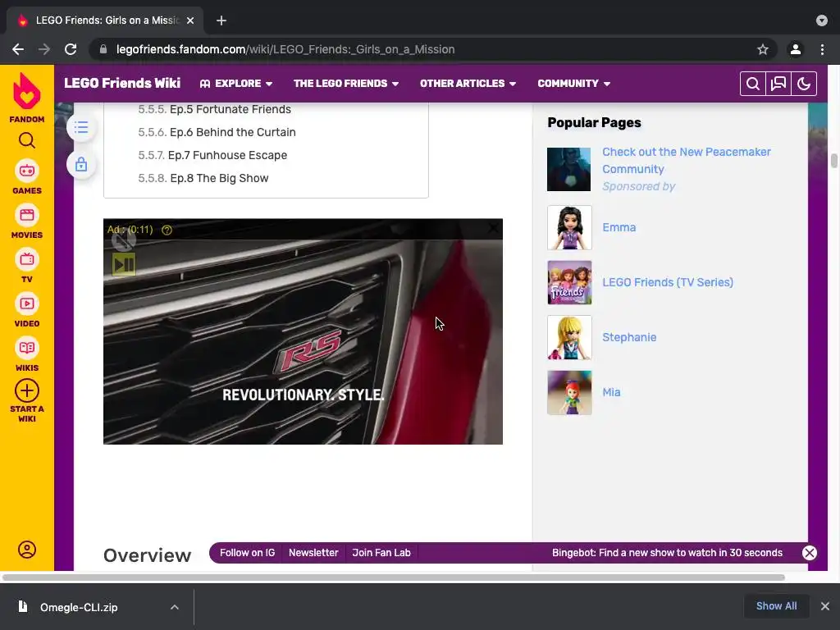
Task: Open the Chrome three-dot menu
Action: pyautogui.click(x=822, y=49)
